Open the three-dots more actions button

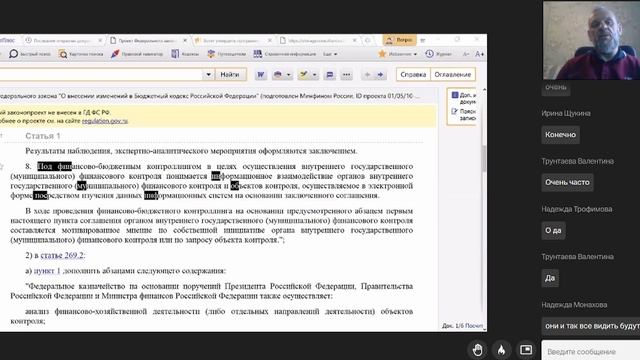pos(347,75)
